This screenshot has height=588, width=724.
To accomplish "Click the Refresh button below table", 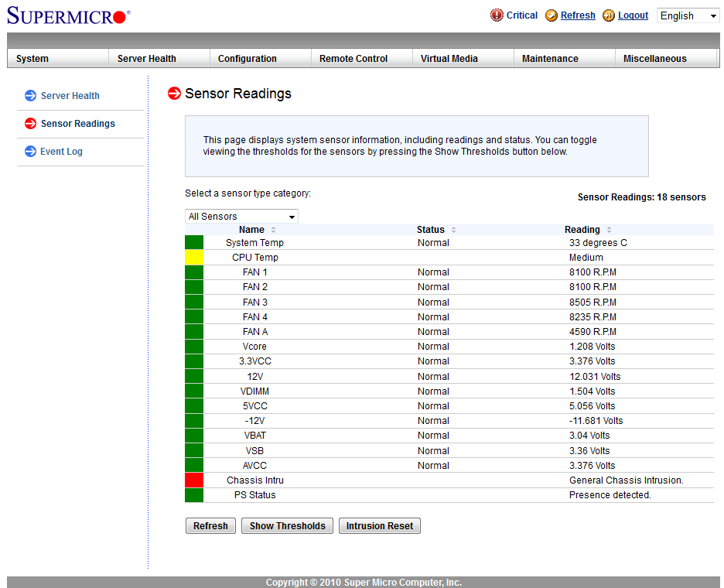I will pos(210,525).
